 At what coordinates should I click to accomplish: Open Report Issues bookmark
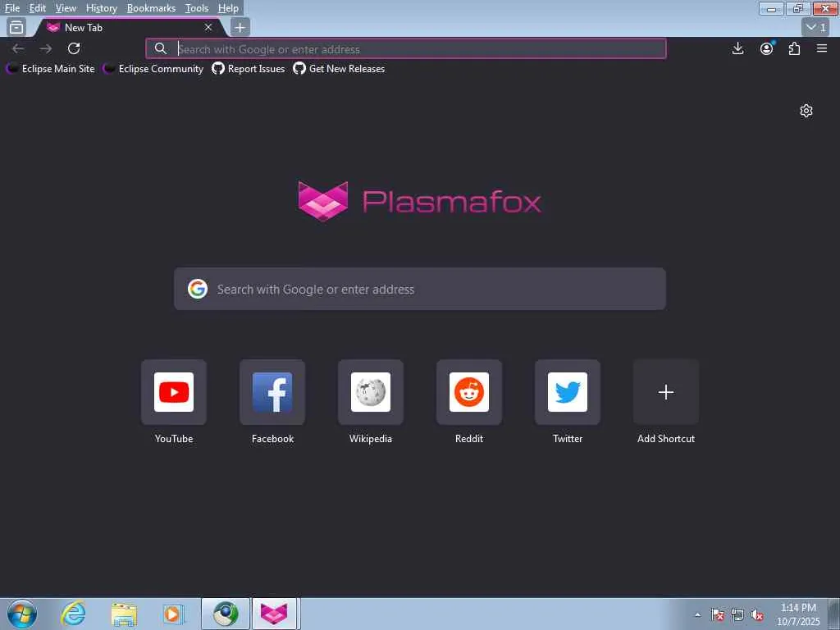click(248, 69)
